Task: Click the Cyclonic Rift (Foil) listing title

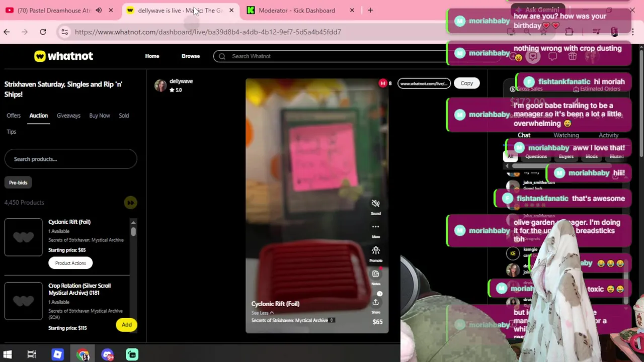Action: [69, 222]
